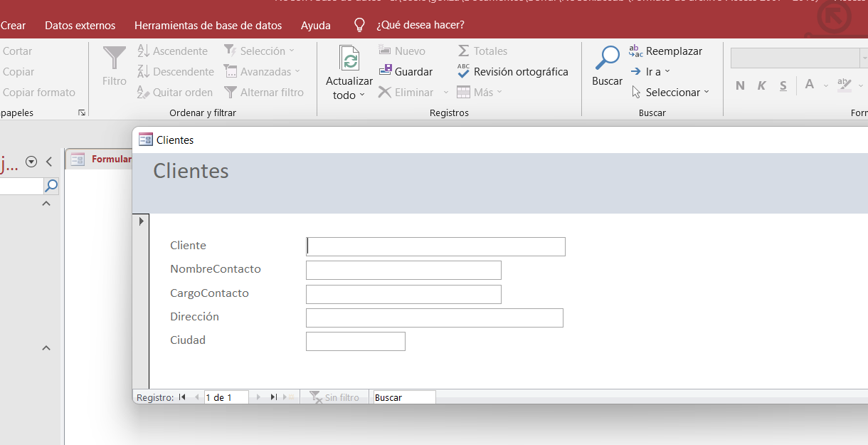Viewport: 868px width, 445px height.
Task: Select the Filtro tool
Action: (114, 68)
